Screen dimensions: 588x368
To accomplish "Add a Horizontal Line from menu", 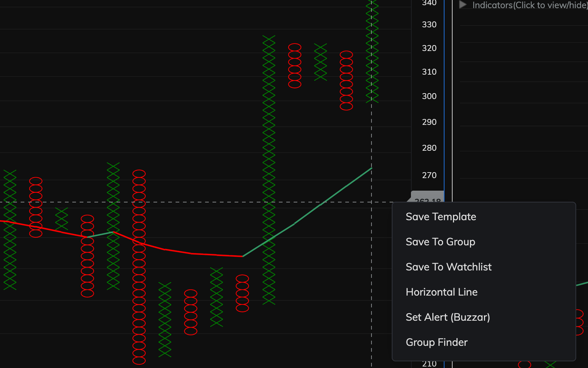I will click(442, 292).
